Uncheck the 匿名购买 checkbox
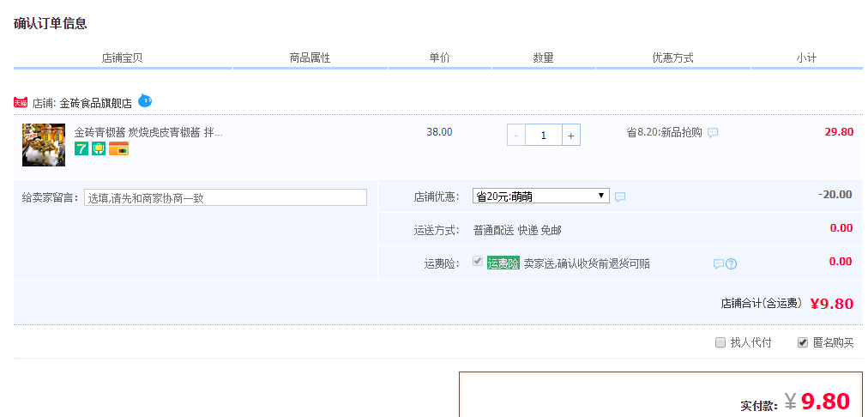 (x=803, y=343)
